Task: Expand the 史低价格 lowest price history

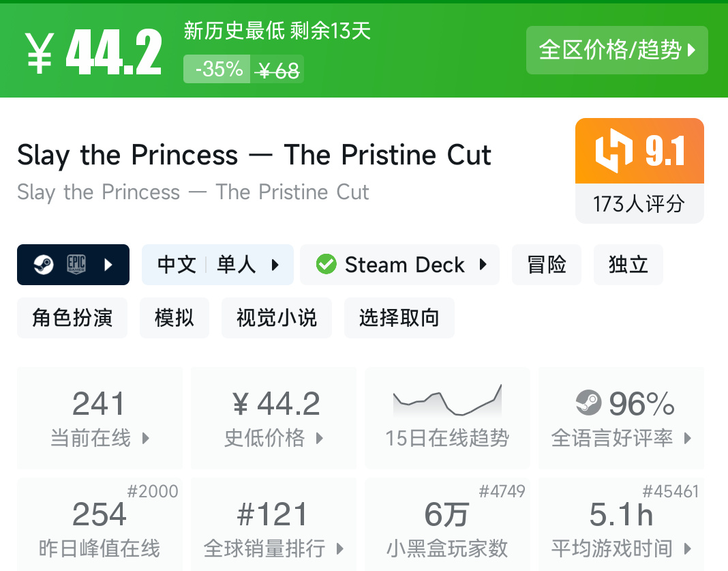Action: click(x=273, y=418)
